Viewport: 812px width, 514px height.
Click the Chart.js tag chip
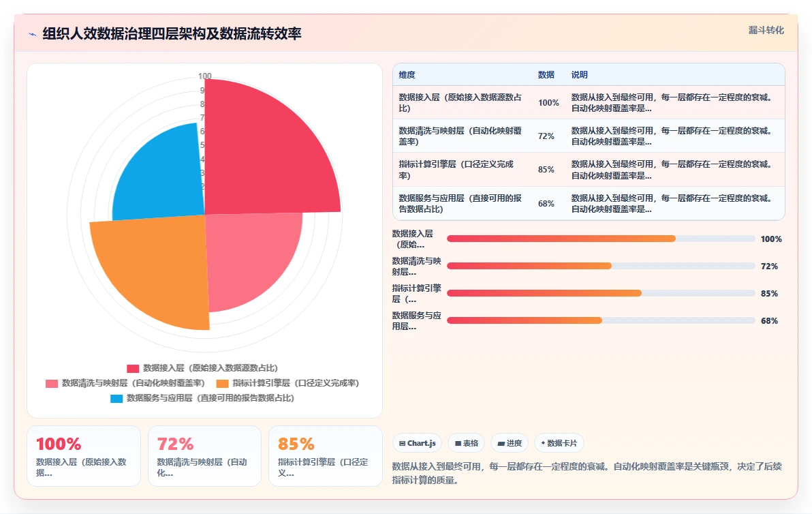(418, 443)
